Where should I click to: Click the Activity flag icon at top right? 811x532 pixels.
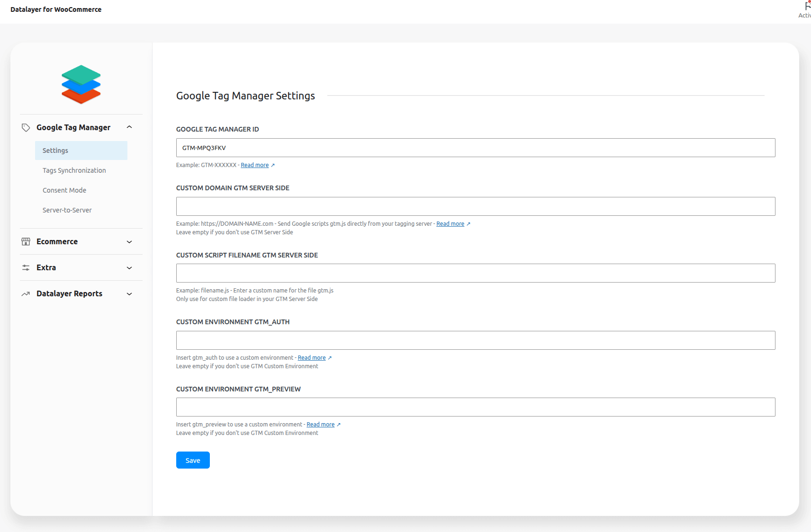(807, 7)
